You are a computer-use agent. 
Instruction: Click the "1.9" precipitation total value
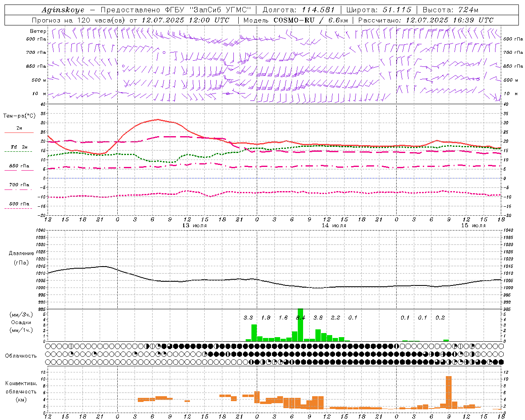pyautogui.click(x=266, y=317)
